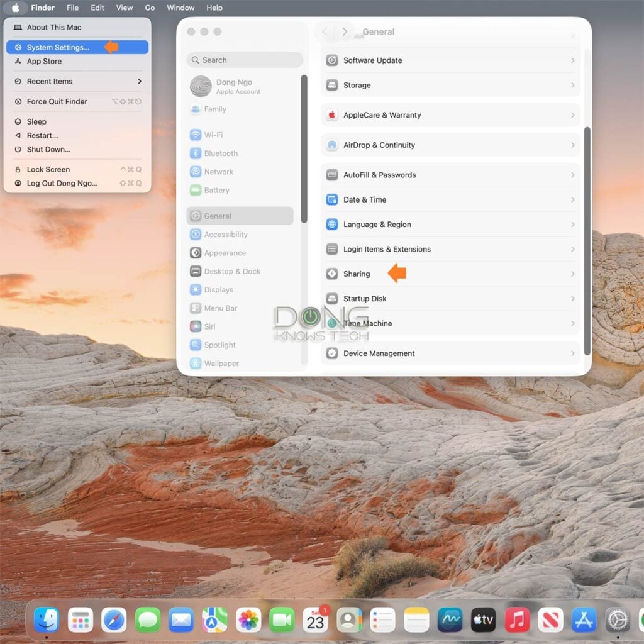Viewport: 644px width, 644px height.
Task: Choose App Store menu item
Action: click(77, 61)
